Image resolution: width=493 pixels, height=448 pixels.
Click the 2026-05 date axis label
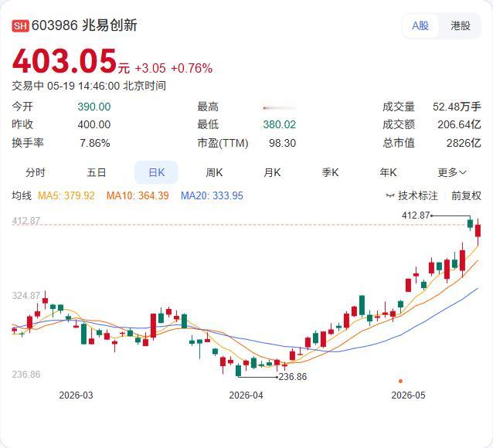pyautogui.click(x=408, y=395)
